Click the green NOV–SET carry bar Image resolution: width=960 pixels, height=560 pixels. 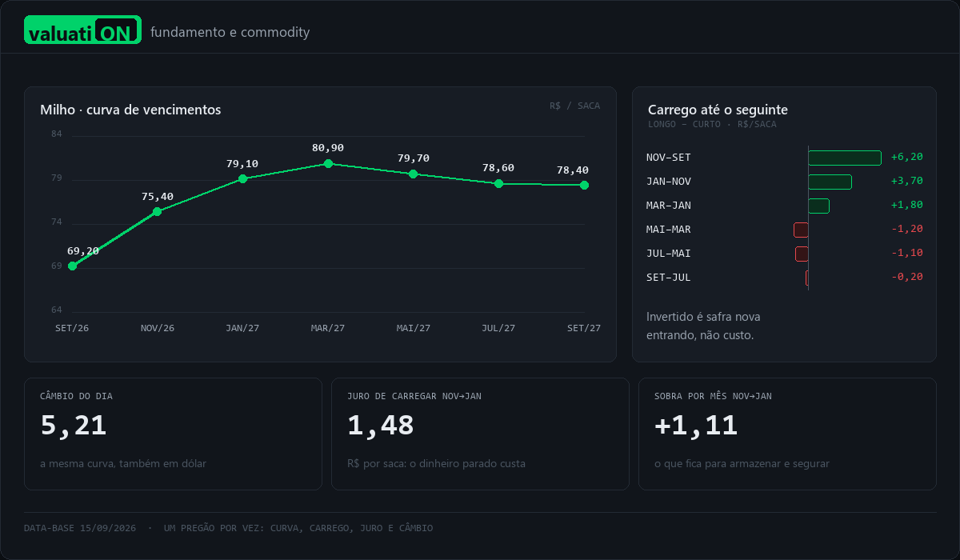(x=845, y=158)
